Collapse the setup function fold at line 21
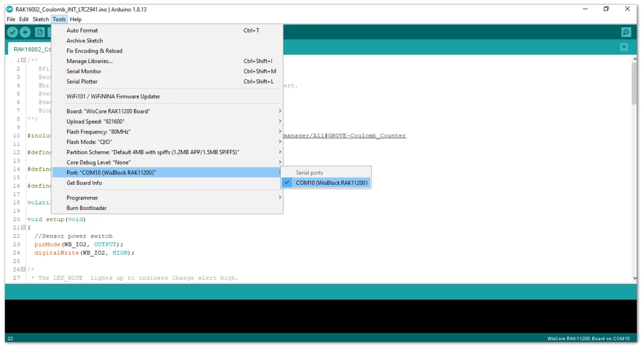 [x=23, y=228]
